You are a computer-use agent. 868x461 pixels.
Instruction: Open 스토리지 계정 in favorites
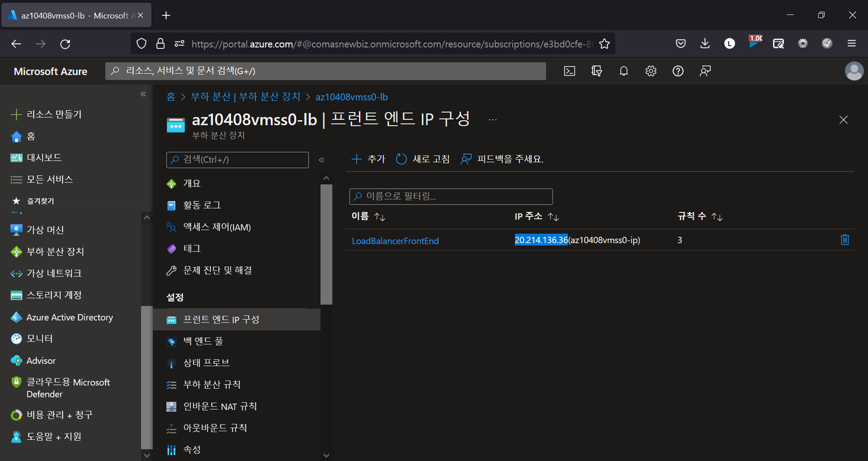tap(46, 295)
